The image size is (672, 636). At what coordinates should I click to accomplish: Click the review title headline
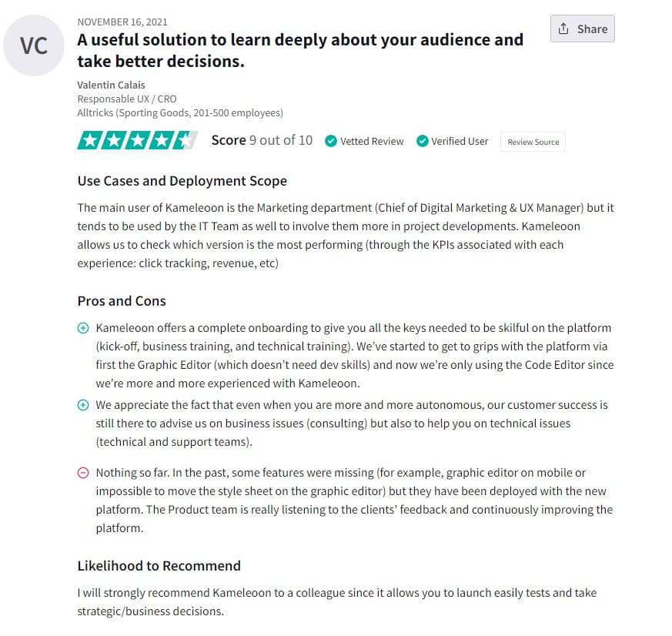coord(300,50)
